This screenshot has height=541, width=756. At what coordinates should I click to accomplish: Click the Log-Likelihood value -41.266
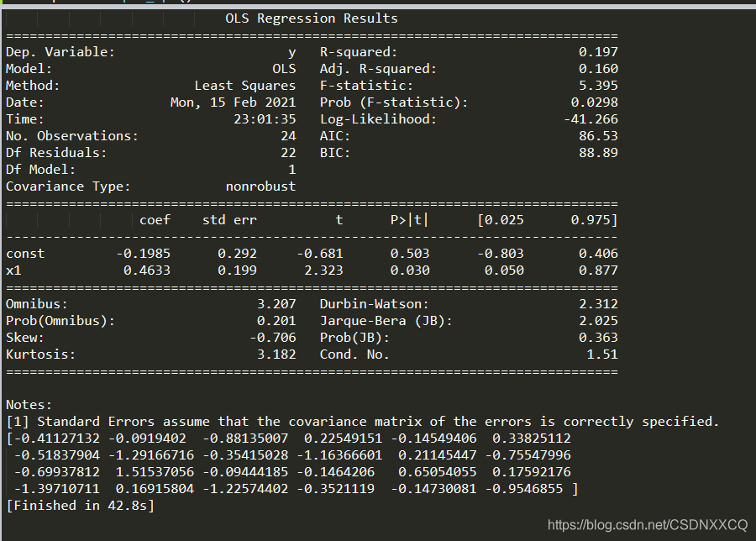click(x=591, y=119)
